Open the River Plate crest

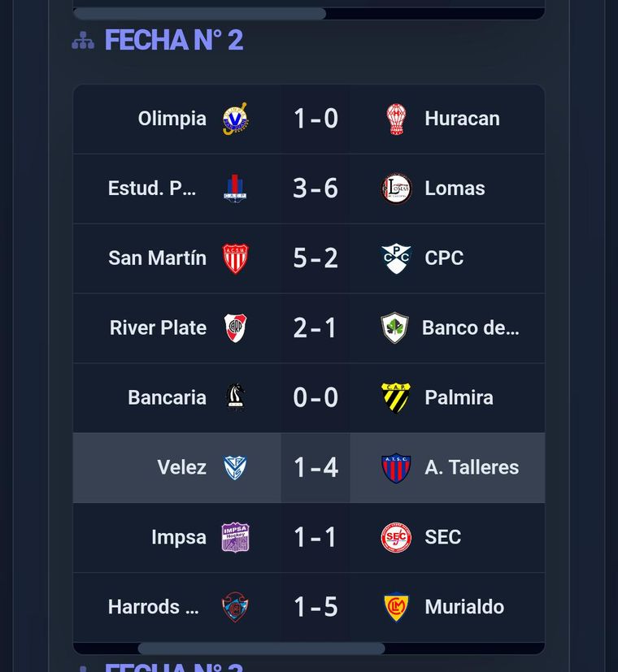pyautogui.click(x=236, y=328)
